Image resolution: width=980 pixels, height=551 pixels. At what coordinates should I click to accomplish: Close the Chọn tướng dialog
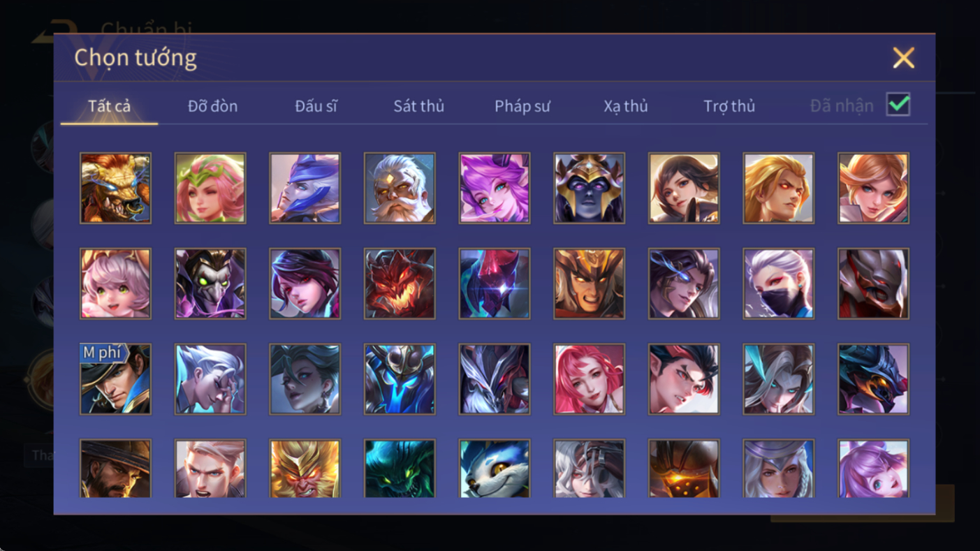903,58
